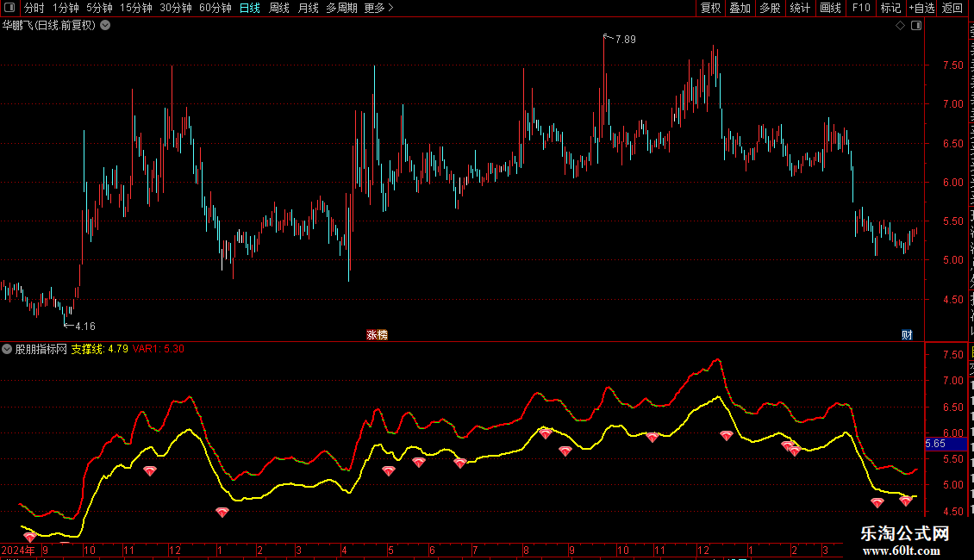This screenshot has width=974, height=560.
Task: Open the indicator menu circle beside 股朋指标网
Action: coord(7,349)
